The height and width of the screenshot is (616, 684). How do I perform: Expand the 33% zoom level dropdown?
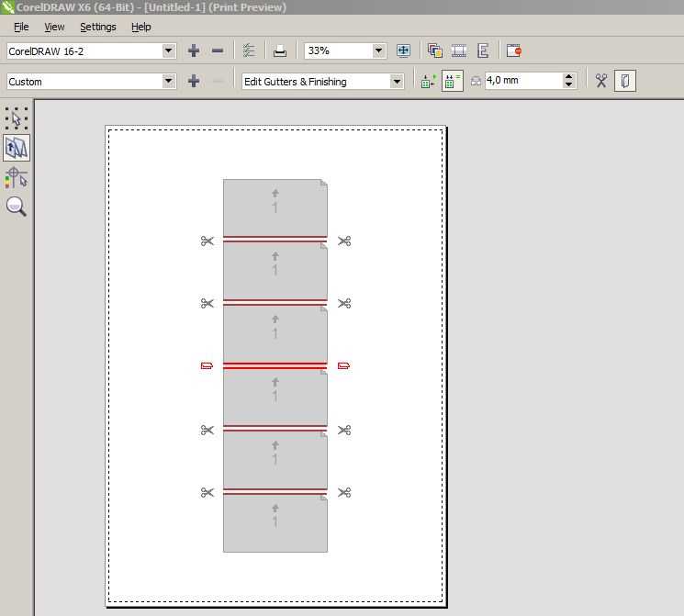378,51
